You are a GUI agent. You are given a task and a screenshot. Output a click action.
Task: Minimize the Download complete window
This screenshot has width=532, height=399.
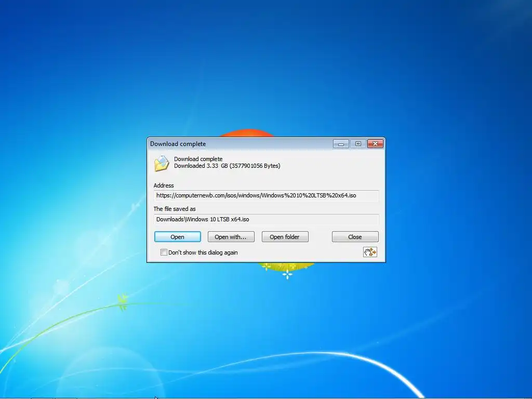tap(341, 144)
